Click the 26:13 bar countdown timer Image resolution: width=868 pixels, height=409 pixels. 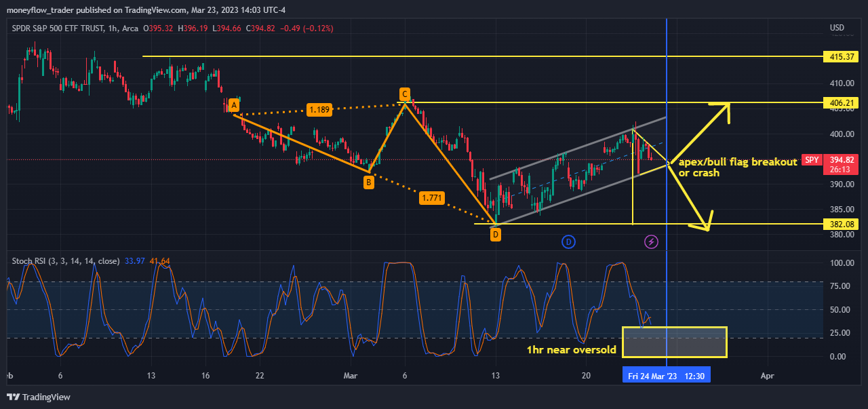click(x=840, y=170)
